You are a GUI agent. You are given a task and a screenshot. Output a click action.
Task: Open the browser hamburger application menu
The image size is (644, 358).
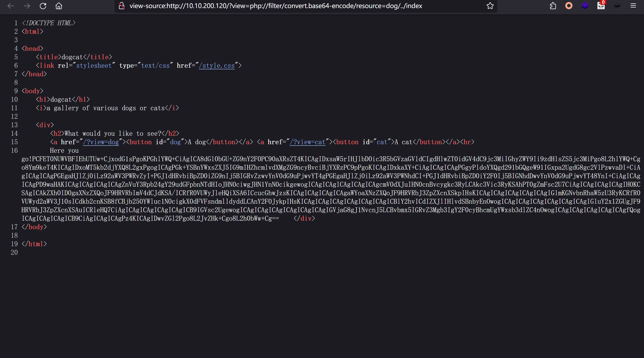(633, 6)
